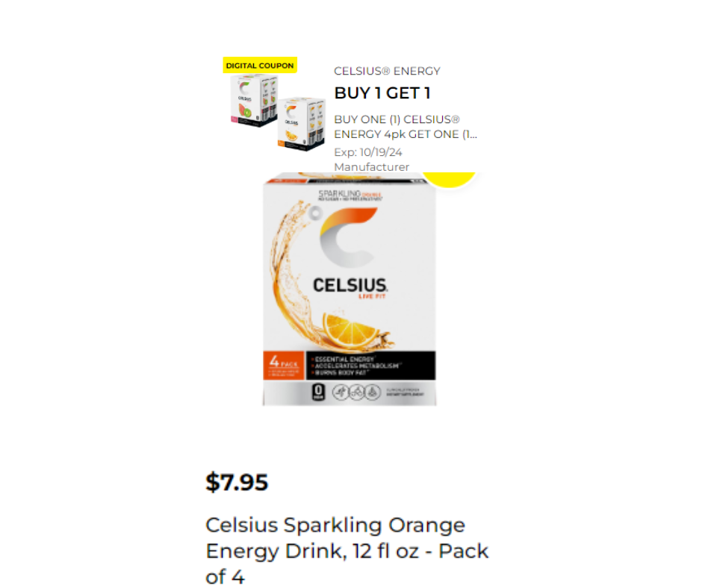Viewport: 702px width, 588px height.
Task: Open the pink Celsius coupon box thumbnail
Action: (252, 101)
